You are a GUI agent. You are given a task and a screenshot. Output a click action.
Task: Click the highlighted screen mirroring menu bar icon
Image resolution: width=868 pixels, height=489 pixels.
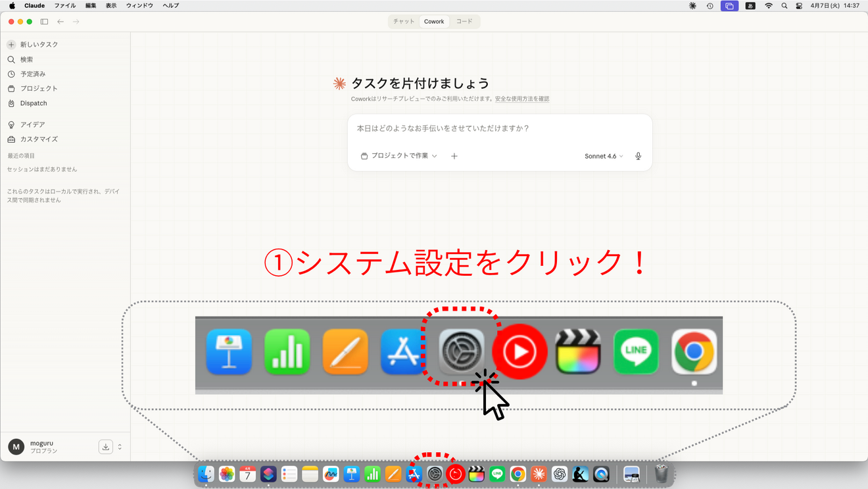pos(729,5)
